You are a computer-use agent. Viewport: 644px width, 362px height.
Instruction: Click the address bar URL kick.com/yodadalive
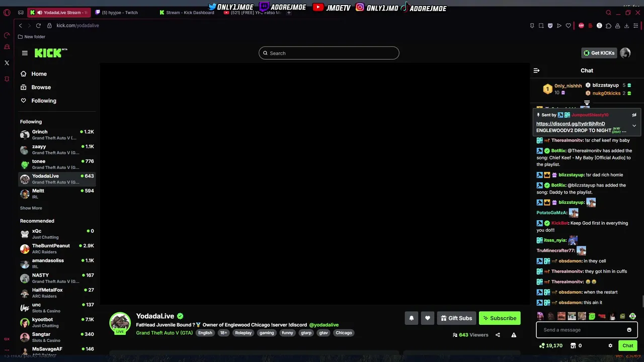(77, 26)
